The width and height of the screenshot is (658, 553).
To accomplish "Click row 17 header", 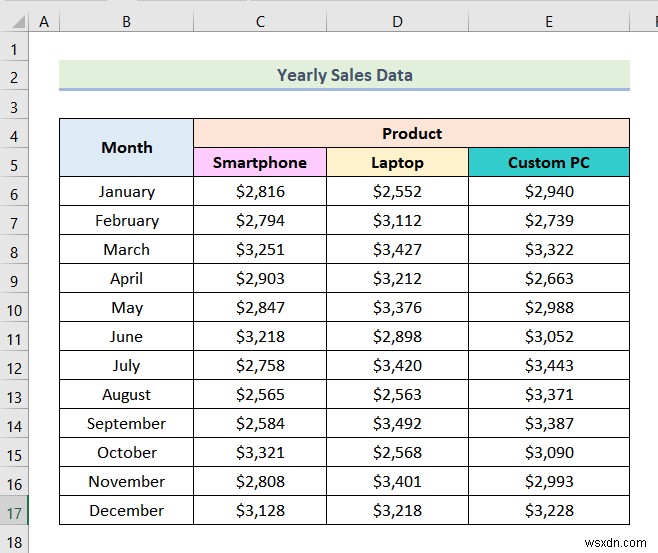I will (15, 511).
